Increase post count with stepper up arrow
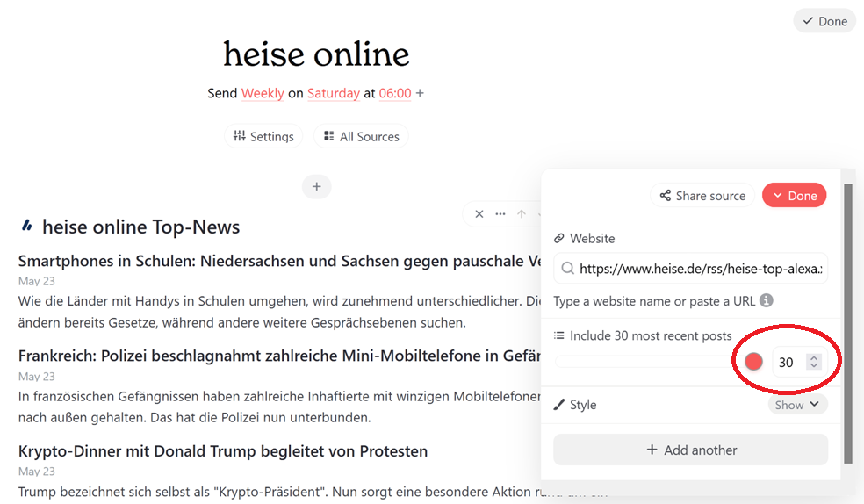864x504 pixels. (x=814, y=357)
